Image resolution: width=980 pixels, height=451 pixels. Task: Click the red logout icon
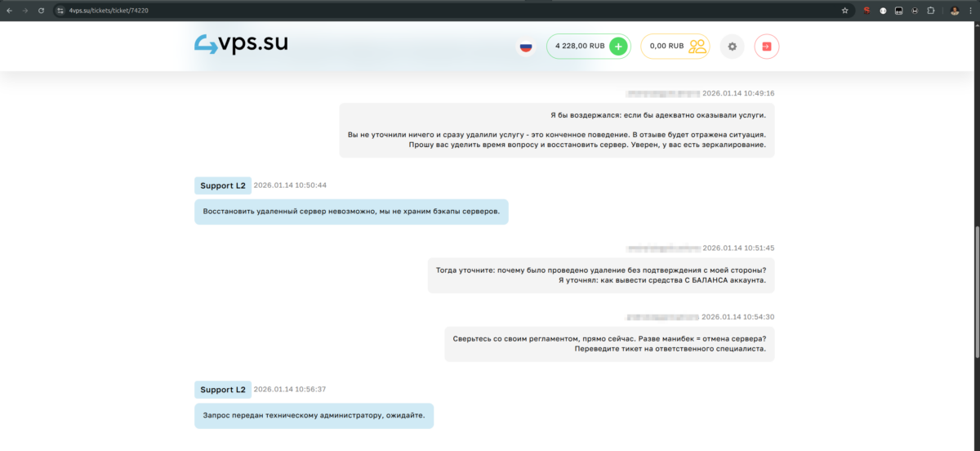(x=767, y=47)
